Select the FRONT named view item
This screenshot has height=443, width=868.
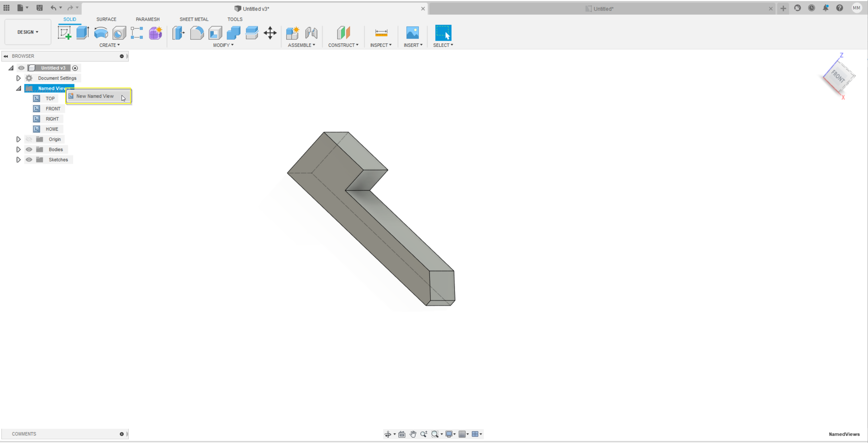tap(53, 109)
